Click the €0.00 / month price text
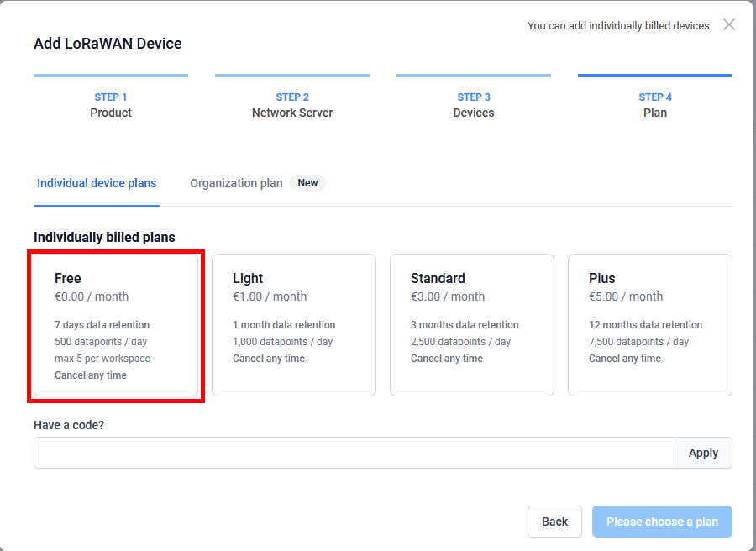This screenshot has height=551, width=756. [92, 296]
